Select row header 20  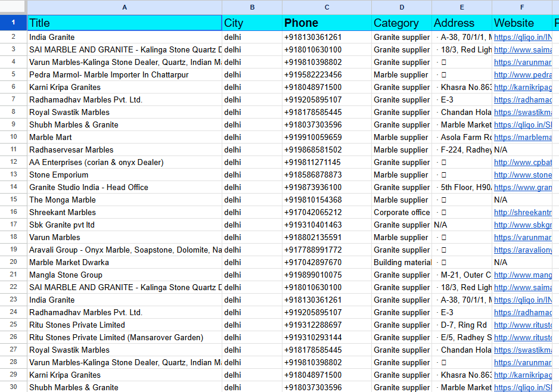click(x=13, y=262)
